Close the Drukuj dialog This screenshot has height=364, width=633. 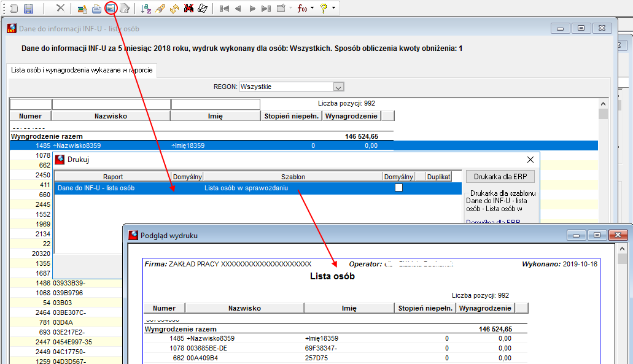pyautogui.click(x=530, y=160)
